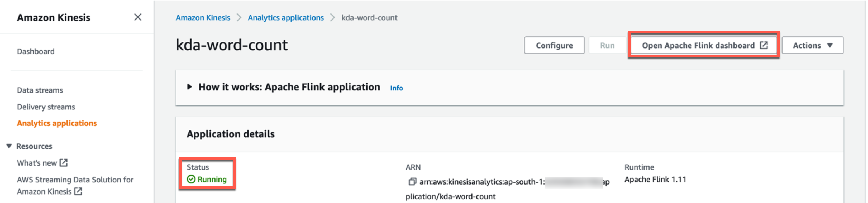Click the Runtime label

pos(639,167)
